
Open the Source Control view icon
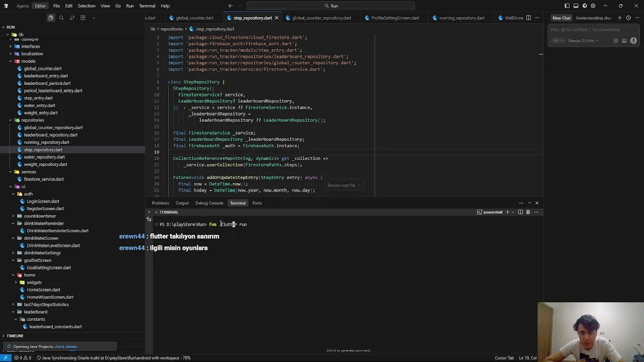click(72, 18)
